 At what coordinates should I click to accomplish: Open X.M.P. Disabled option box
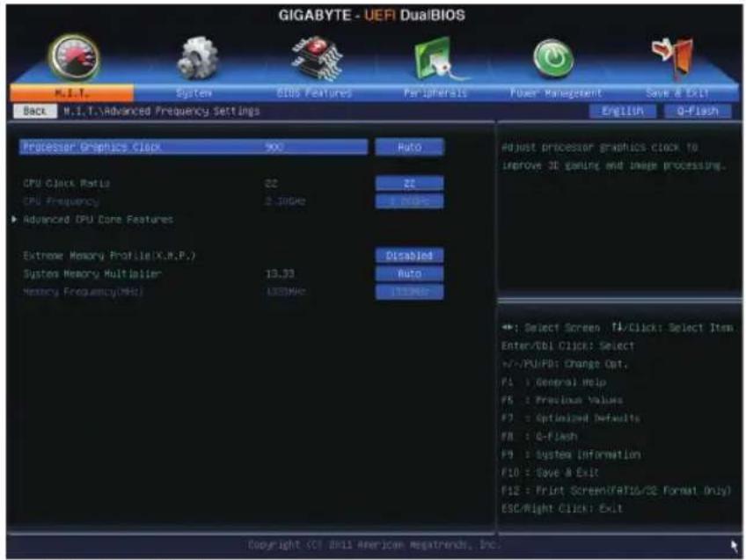click(410, 255)
